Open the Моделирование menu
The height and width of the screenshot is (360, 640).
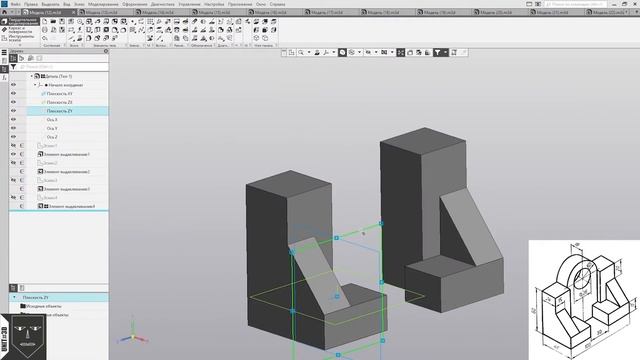coord(103,4)
